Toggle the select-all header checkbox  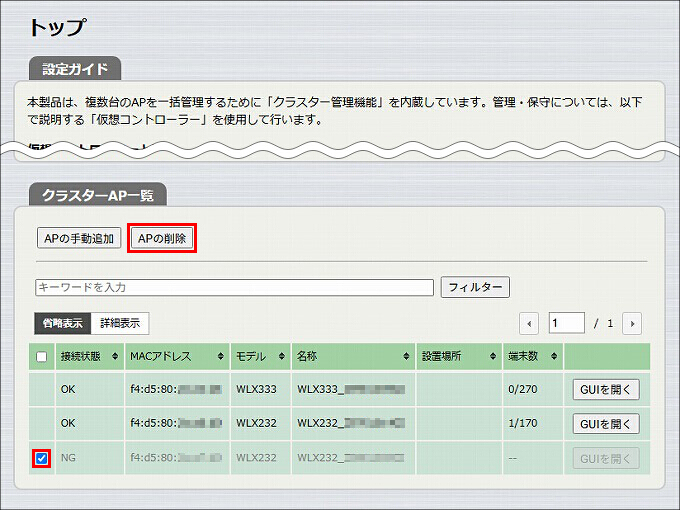[x=42, y=356]
